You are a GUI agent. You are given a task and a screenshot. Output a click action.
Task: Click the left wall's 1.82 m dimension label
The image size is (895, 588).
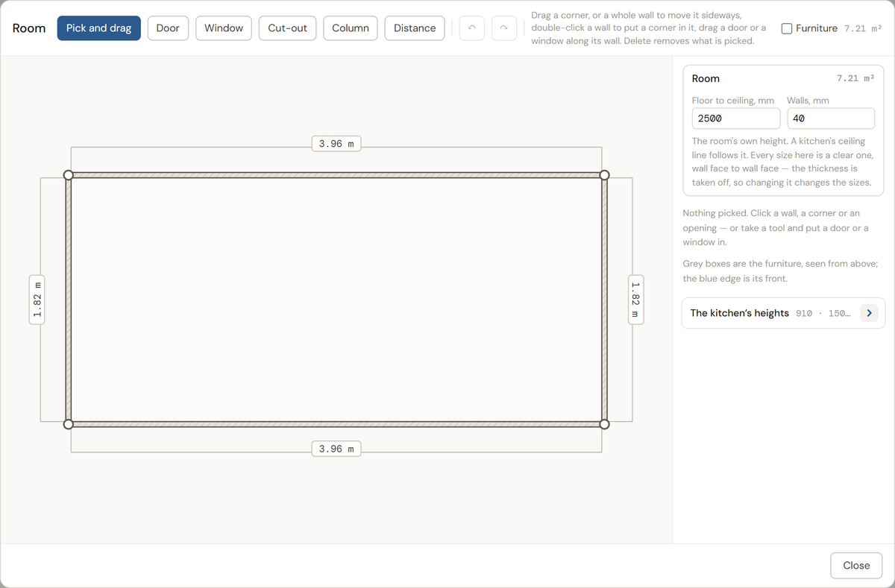pos(37,300)
